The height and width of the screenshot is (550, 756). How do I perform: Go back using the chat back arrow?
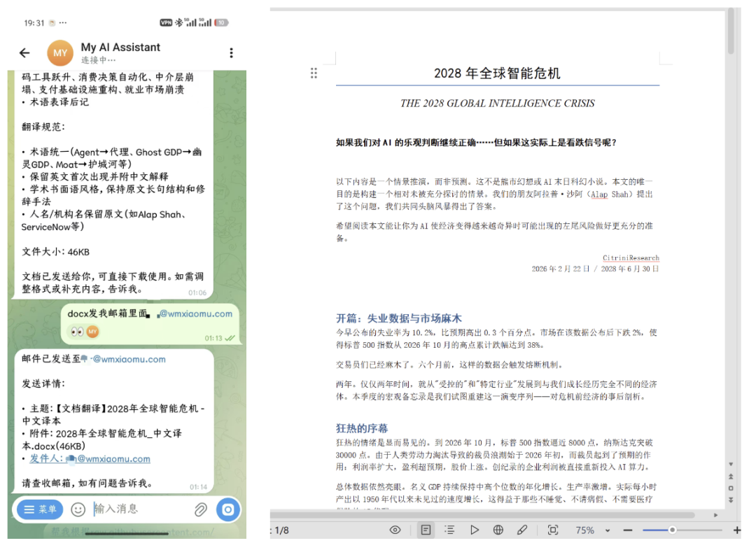tap(24, 53)
